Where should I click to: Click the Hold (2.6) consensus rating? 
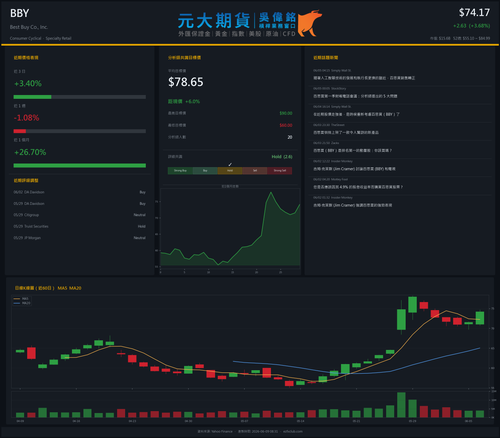click(282, 157)
